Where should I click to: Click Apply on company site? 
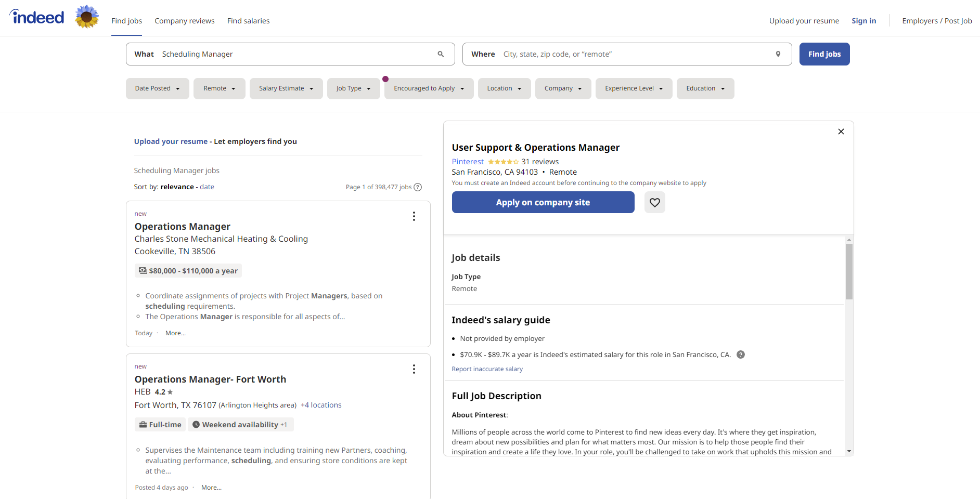point(543,202)
